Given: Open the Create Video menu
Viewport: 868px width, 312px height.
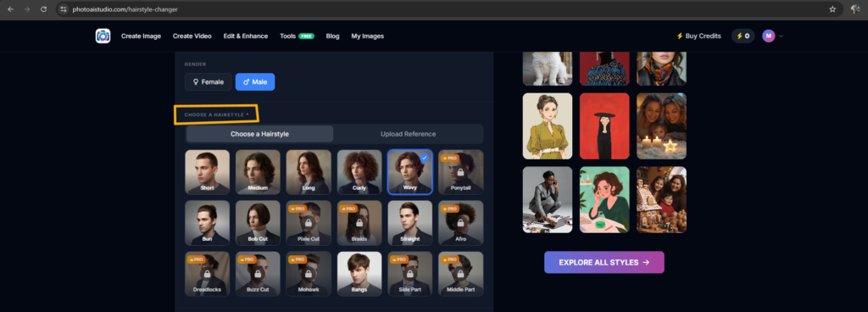Looking at the screenshot, I should tap(192, 36).
